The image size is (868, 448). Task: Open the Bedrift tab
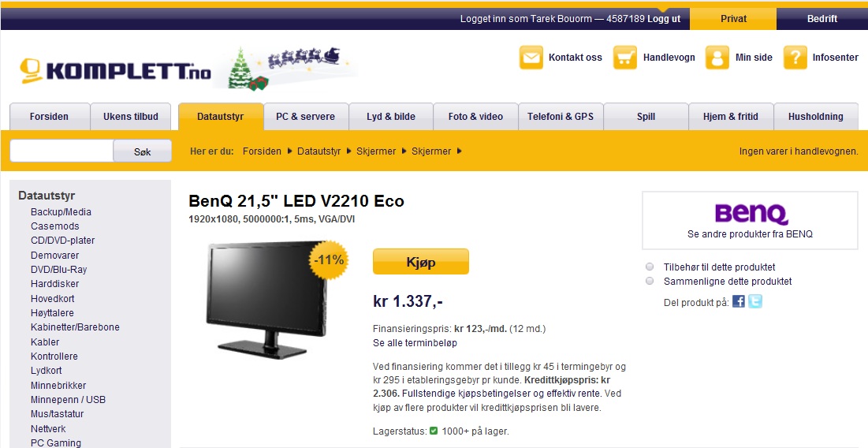click(x=822, y=19)
